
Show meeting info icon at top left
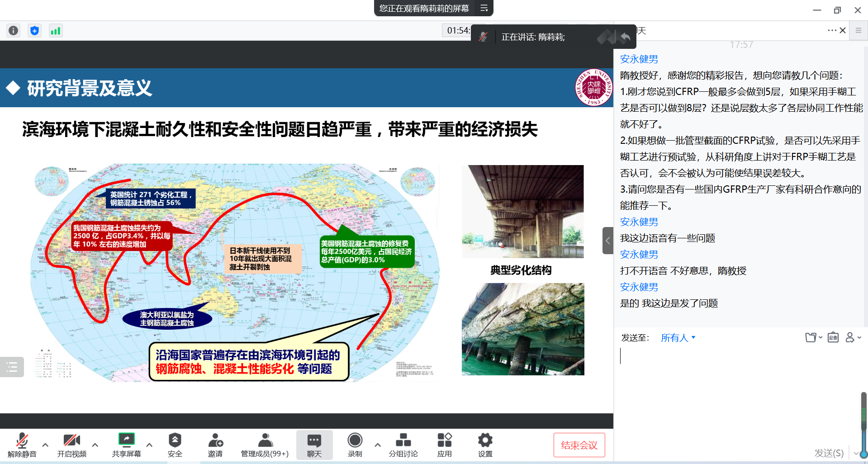pyautogui.click(x=14, y=31)
